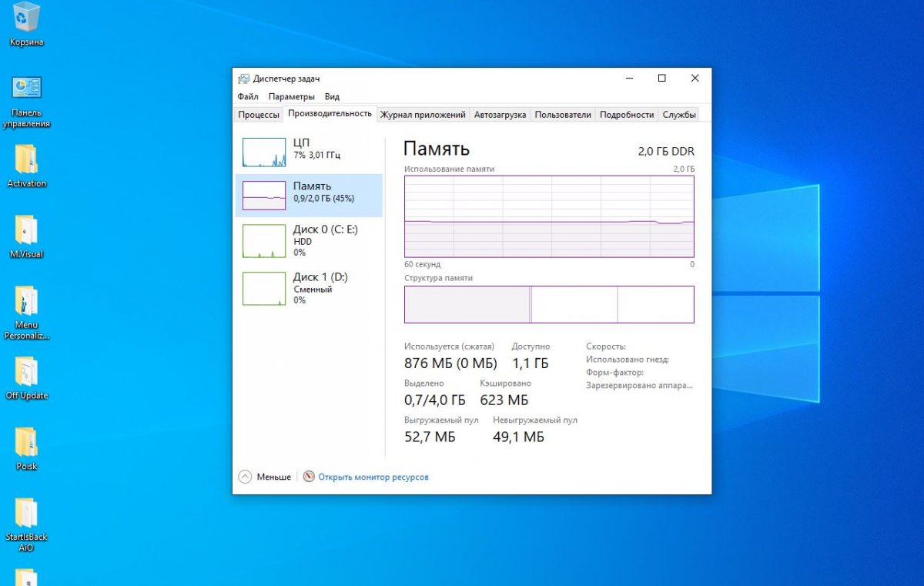
Task: Select the Off Update desktop folder
Action: pyautogui.click(x=26, y=378)
